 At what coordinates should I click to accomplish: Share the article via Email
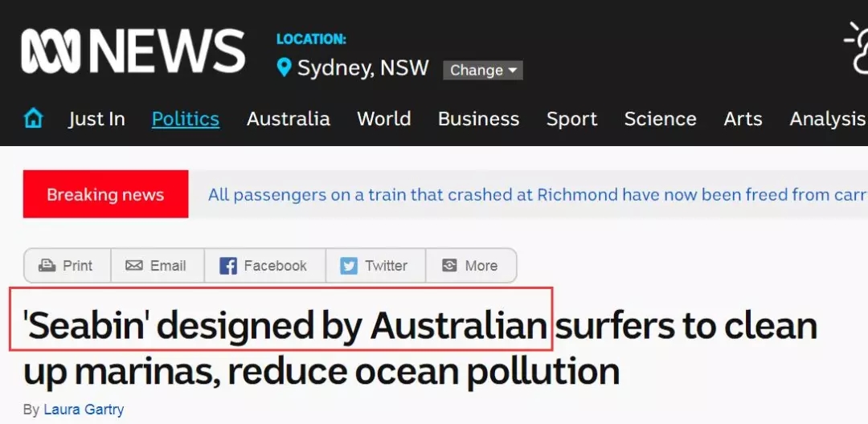coord(157,266)
